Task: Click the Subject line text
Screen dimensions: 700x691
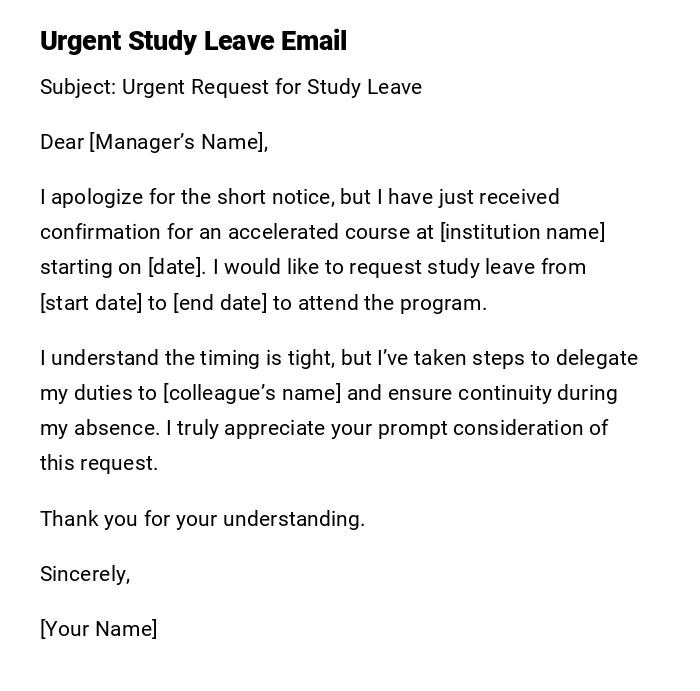Action: point(231,87)
